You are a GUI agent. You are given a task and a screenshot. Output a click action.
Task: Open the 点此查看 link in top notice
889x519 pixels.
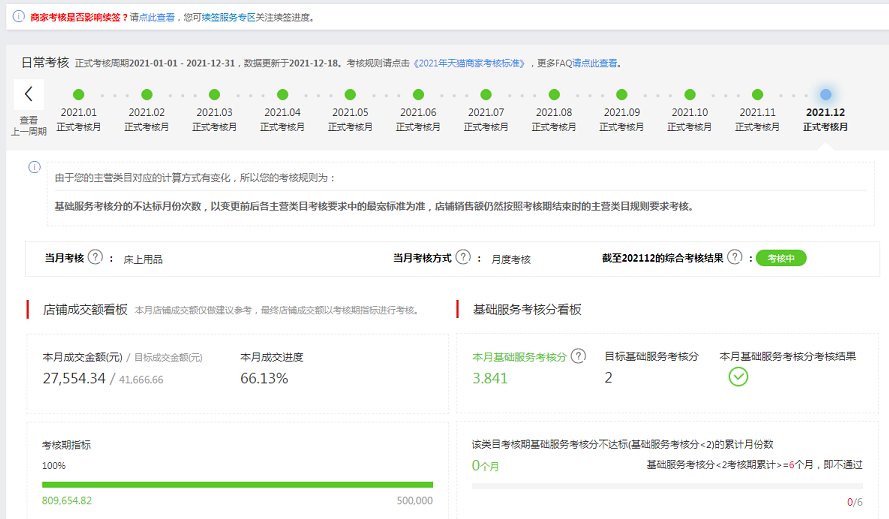pyautogui.click(x=157, y=18)
